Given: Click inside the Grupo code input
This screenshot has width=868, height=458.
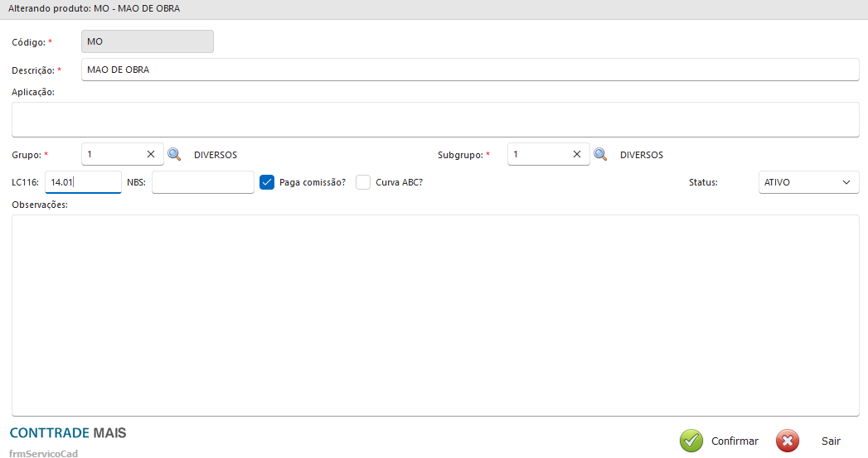Looking at the screenshot, I should point(113,154).
